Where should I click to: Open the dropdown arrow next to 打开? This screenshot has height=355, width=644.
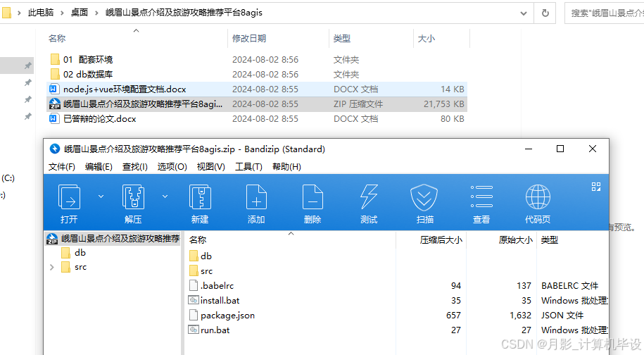(101, 197)
